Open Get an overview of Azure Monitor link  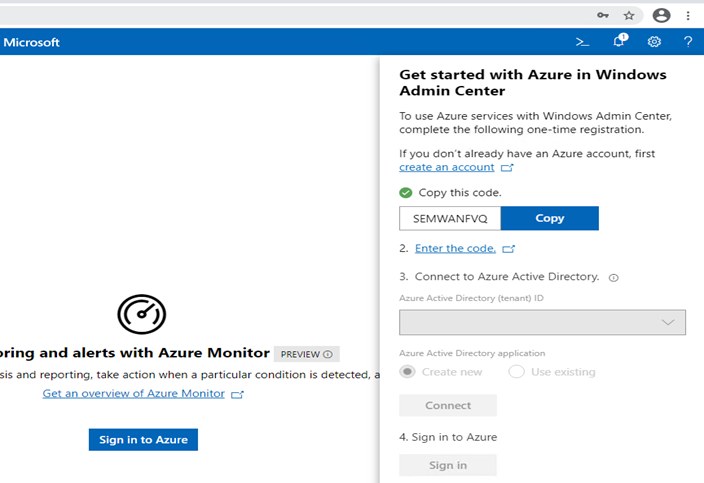tap(133, 393)
